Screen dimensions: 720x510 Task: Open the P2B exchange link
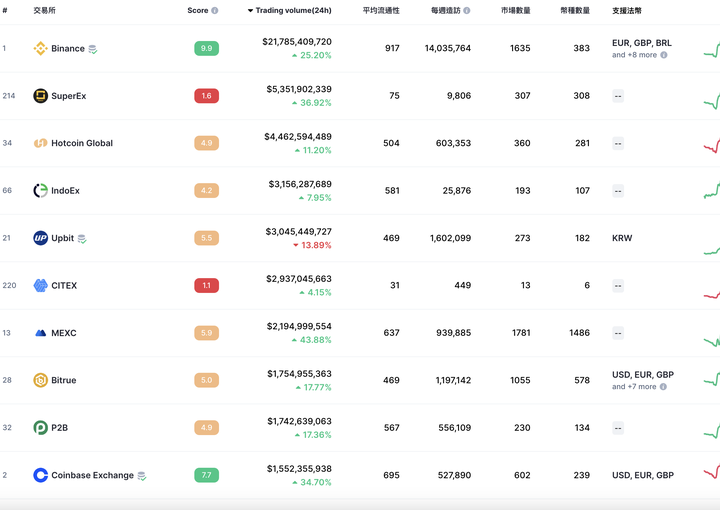(x=60, y=428)
